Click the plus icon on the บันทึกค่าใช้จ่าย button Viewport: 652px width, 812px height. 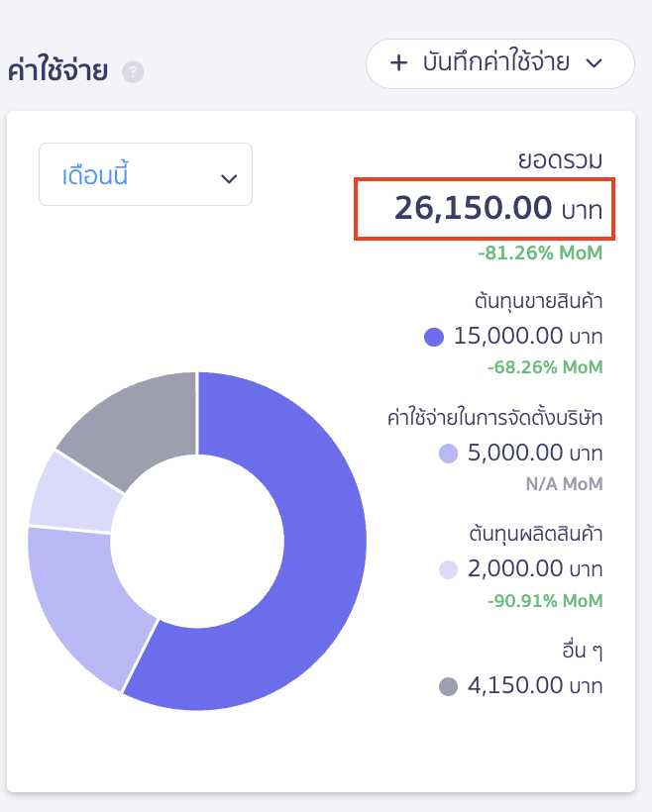(395, 63)
